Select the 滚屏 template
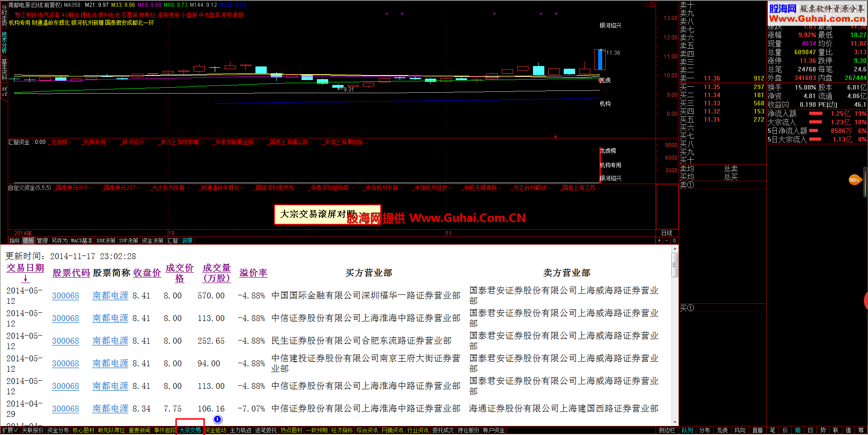 pyautogui.click(x=187, y=241)
